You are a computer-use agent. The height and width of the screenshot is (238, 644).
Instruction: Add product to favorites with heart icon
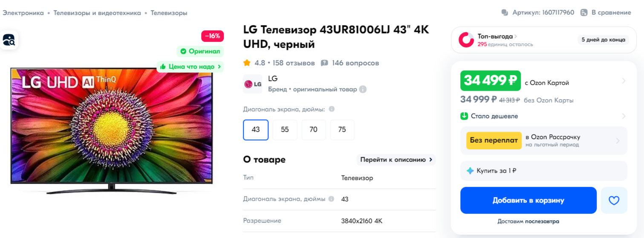coord(614,200)
